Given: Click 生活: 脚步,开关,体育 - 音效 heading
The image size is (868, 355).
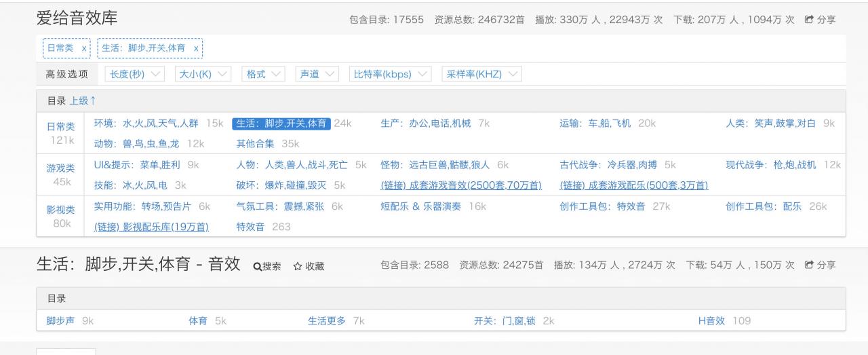Looking at the screenshot, I should (138, 265).
